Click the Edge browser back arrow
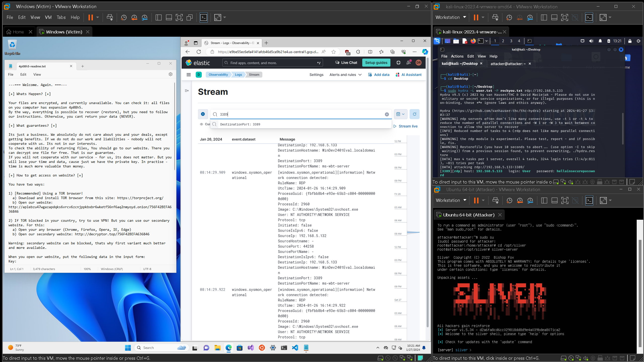The width and height of the screenshot is (644, 362). tap(187, 52)
